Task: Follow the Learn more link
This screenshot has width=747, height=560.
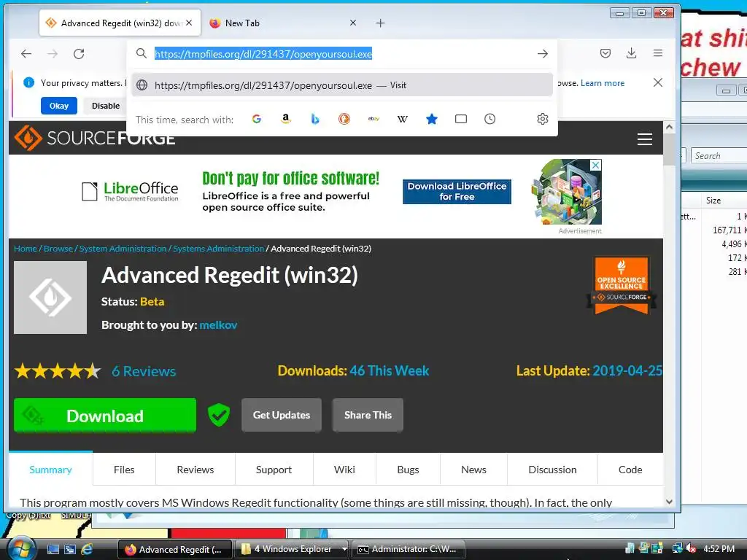Action: click(x=602, y=83)
